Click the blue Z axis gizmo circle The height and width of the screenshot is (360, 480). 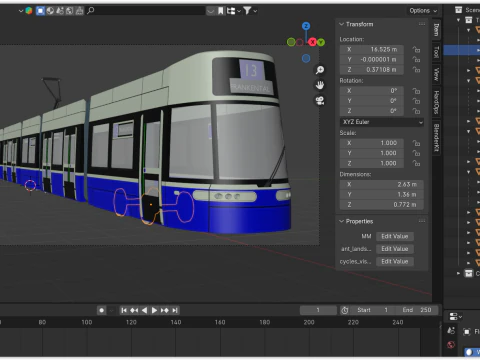[306, 26]
